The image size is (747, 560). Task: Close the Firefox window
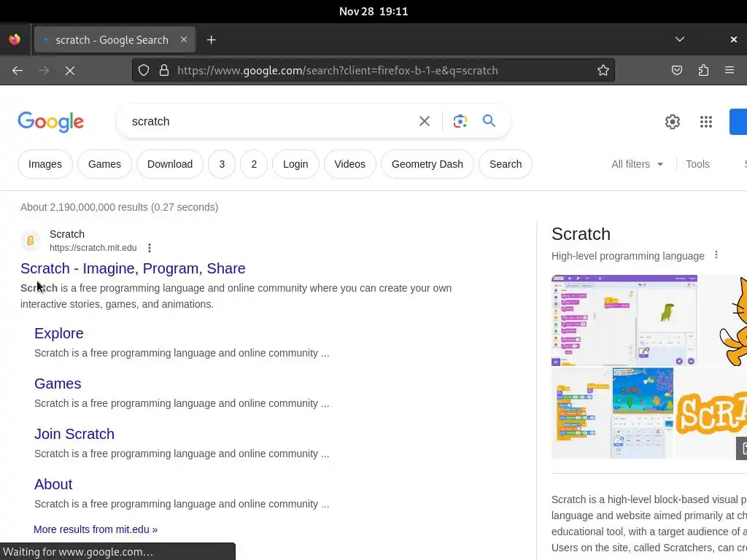coord(734,39)
